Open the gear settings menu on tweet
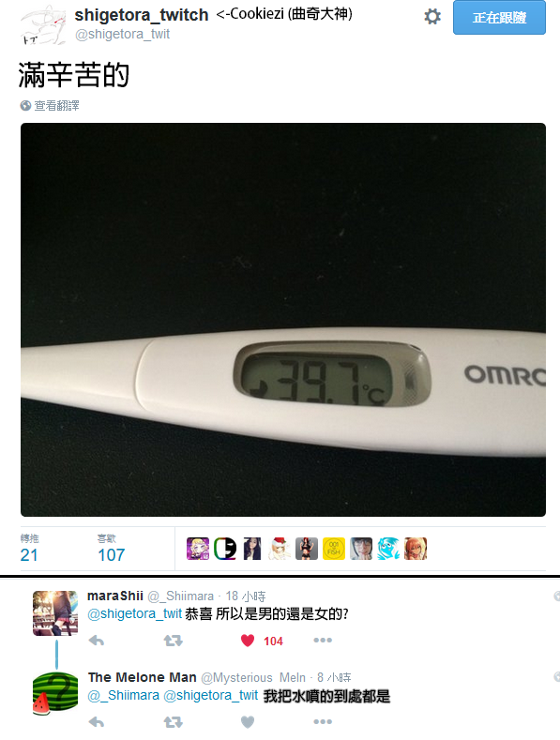Image resolution: width=560 pixels, height=740 pixels. [x=432, y=17]
